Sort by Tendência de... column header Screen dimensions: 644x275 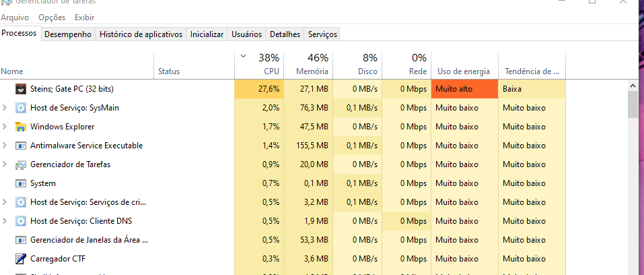click(x=532, y=65)
